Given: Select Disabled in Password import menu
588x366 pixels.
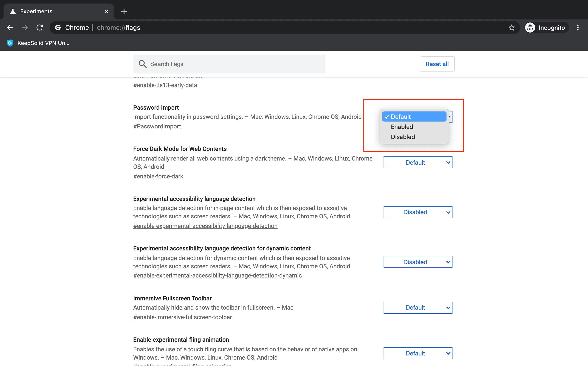Looking at the screenshot, I should pos(403,137).
